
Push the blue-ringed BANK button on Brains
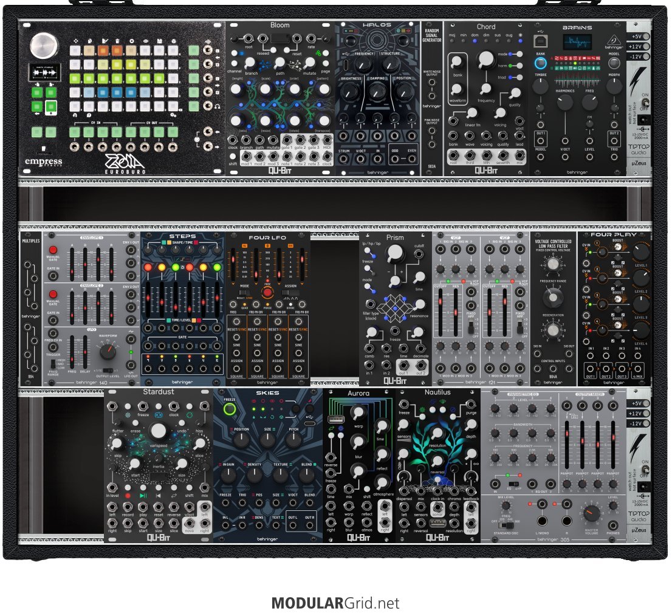(540, 63)
